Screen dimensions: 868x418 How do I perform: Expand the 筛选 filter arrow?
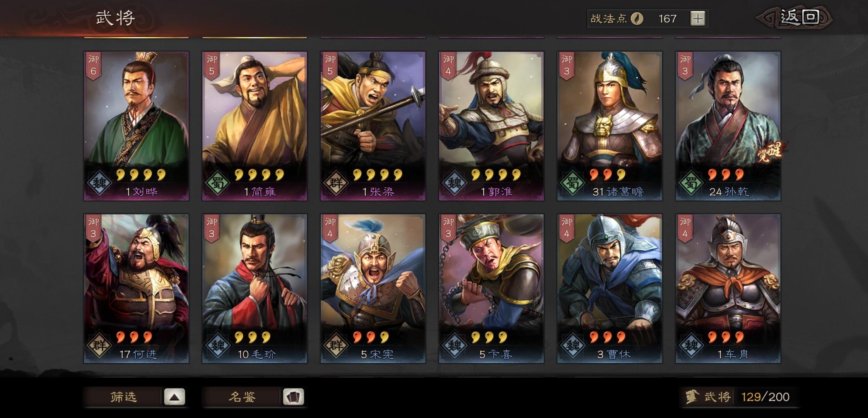coord(174,397)
